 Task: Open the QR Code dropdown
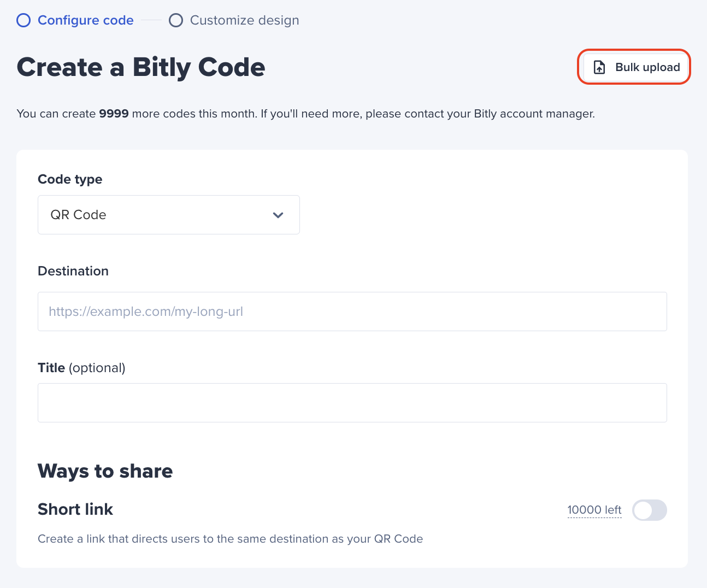point(169,215)
